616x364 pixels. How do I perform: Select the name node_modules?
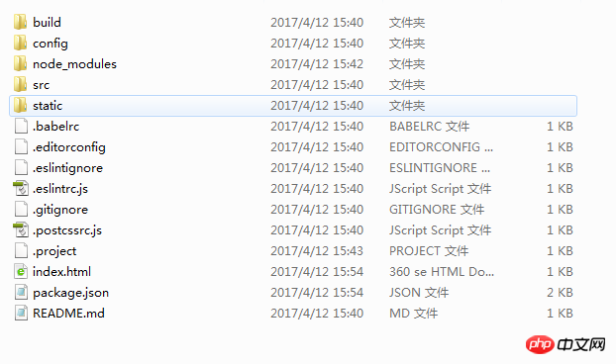(74, 64)
